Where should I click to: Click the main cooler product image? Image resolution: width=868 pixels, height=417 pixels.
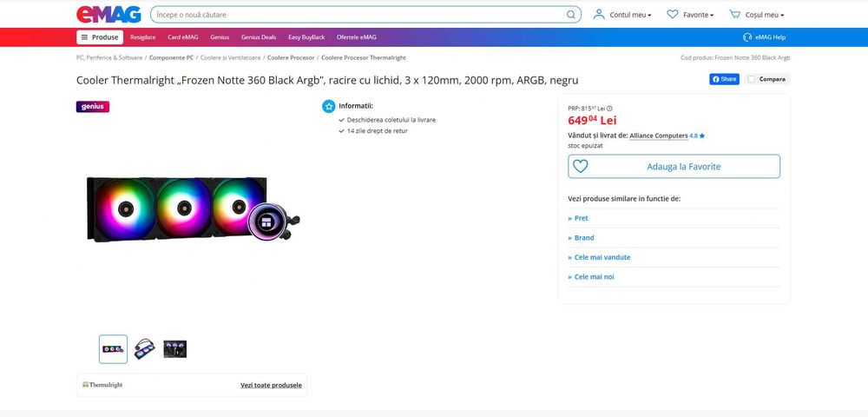pyautogui.click(x=193, y=208)
